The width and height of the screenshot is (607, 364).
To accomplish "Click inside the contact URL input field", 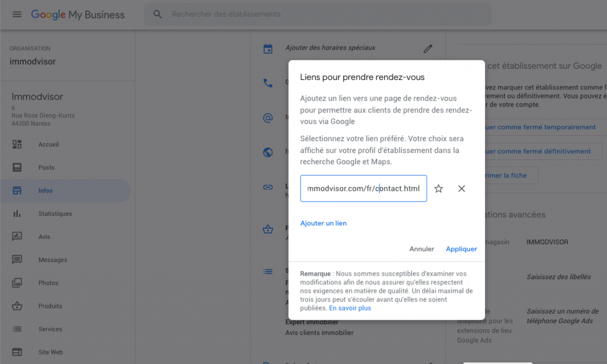I will pyautogui.click(x=363, y=189).
